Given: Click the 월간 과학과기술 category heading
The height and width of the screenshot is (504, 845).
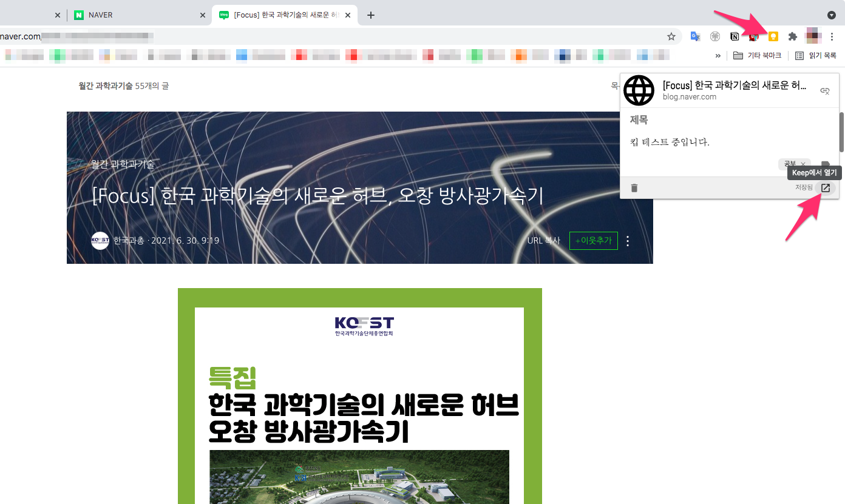Looking at the screenshot, I should click(106, 86).
